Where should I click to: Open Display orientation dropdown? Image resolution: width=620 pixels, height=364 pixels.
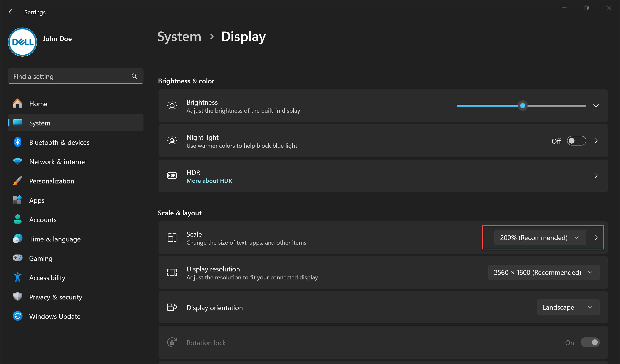tap(567, 308)
